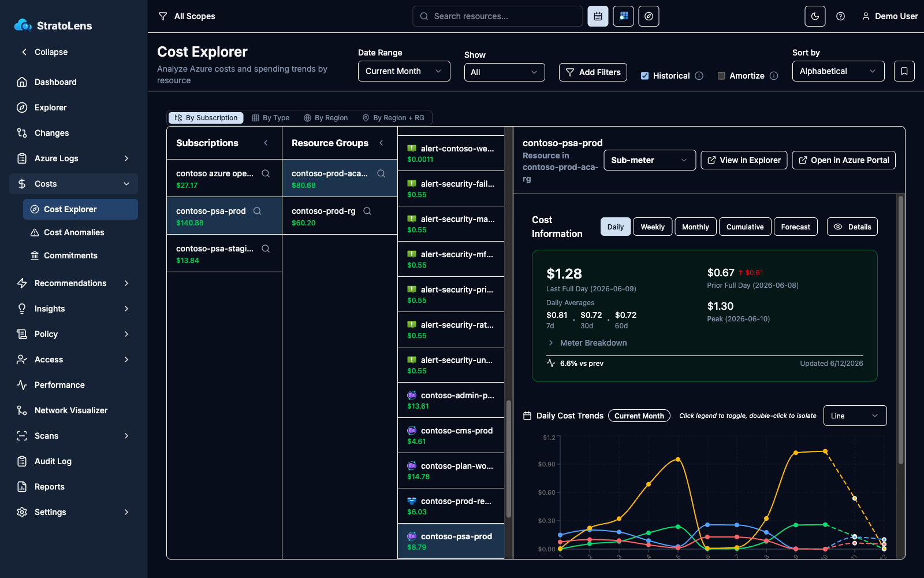Viewport: 924px width, 578px height.
Task: Select the contoso-prod-re... resource
Action: pos(451,506)
